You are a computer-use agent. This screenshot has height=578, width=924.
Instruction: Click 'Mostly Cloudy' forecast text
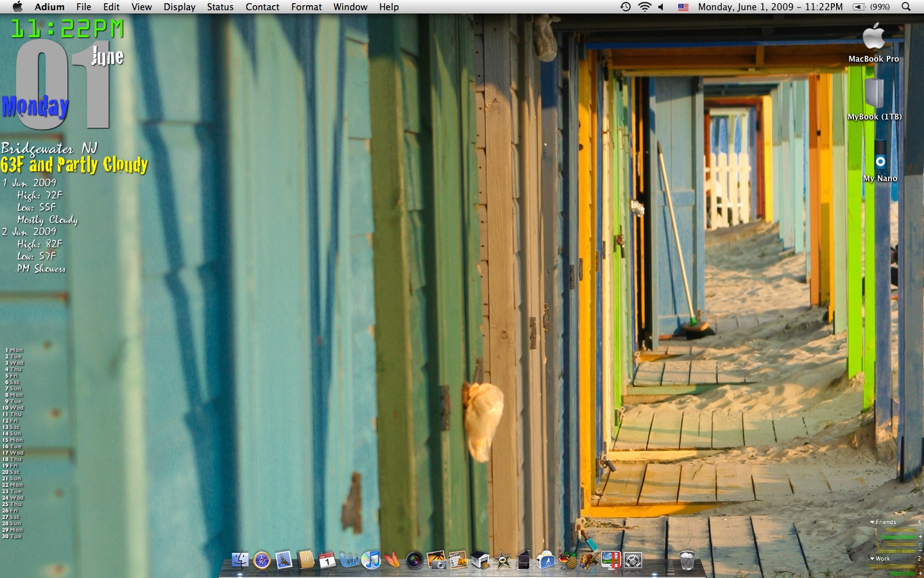coord(47,220)
